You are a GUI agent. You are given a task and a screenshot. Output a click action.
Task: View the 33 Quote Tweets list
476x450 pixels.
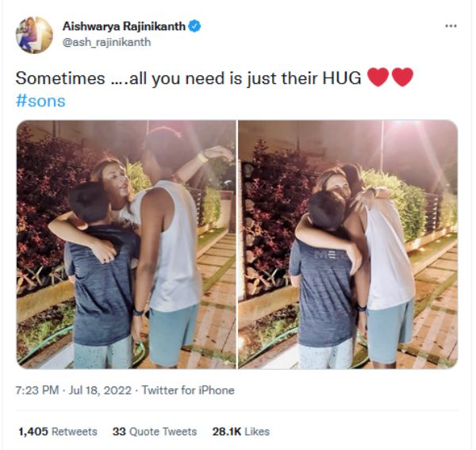point(155,432)
